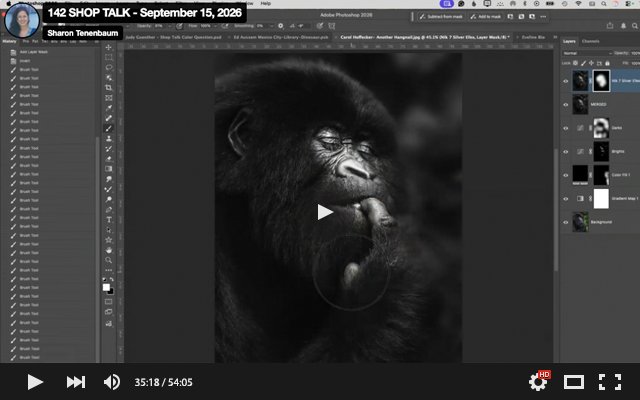Hide the Background layer
The width and height of the screenshot is (640, 400).
pyautogui.click(x=566, y=222)
